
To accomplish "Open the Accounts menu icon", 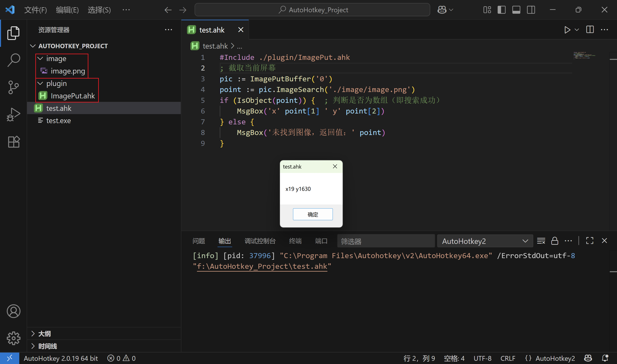I will (x=13, y=311).
